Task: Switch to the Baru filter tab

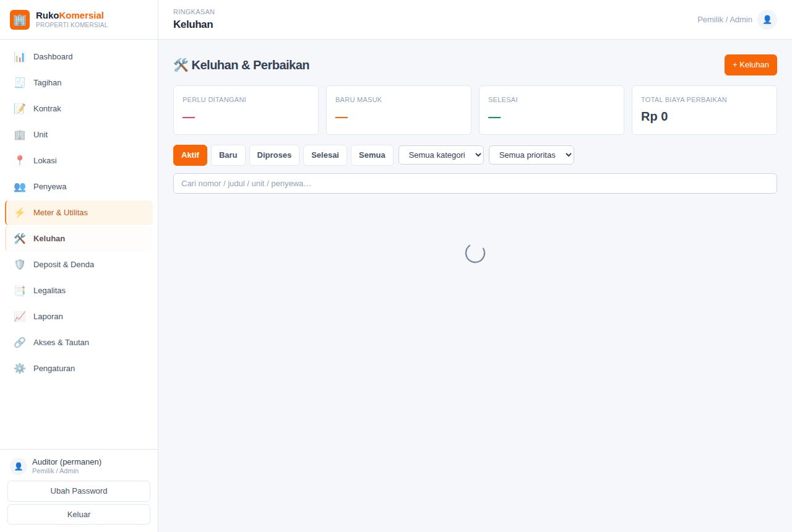Action: pyautogui.click(x=228, y=155)
